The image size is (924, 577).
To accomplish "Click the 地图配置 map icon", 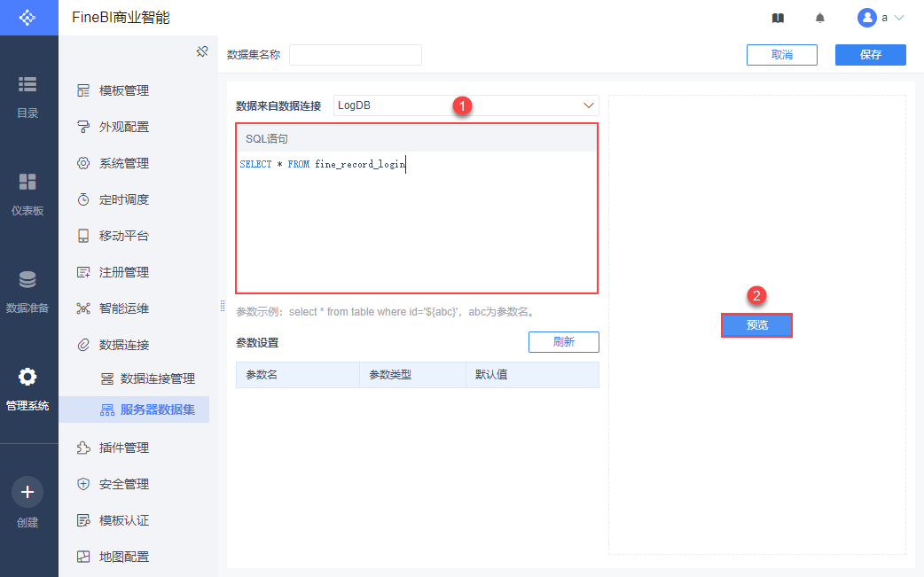I will click(83, 557).
